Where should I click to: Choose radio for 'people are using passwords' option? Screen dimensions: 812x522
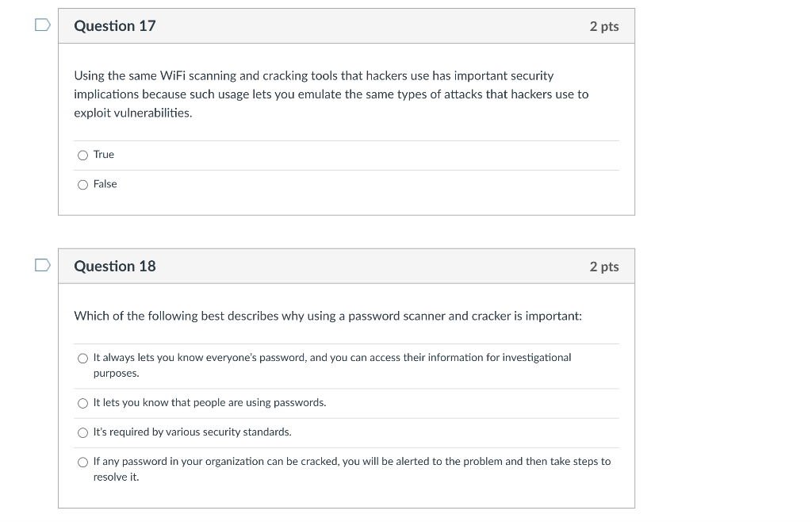click(x=82, y=404)
